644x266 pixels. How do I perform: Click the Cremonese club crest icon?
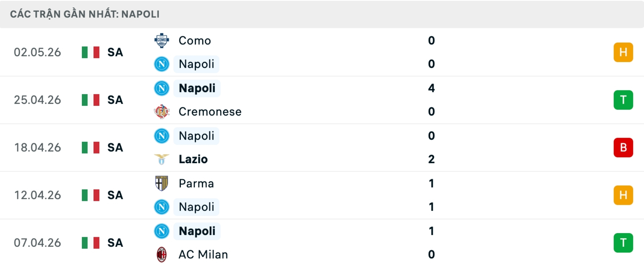coord(162,112)
